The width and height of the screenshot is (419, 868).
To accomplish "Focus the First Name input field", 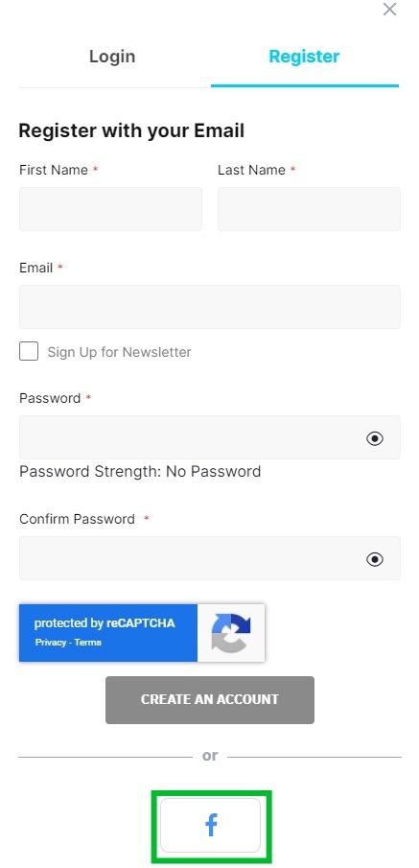I will pos(110,209).
